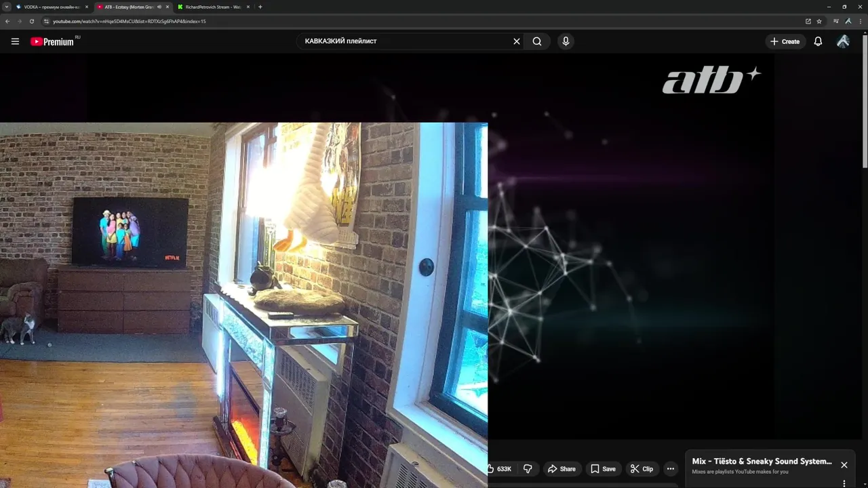Open the YouTube guide hamburger menu
The width and height of the screenshot is (868, 488).
[15, 41]
